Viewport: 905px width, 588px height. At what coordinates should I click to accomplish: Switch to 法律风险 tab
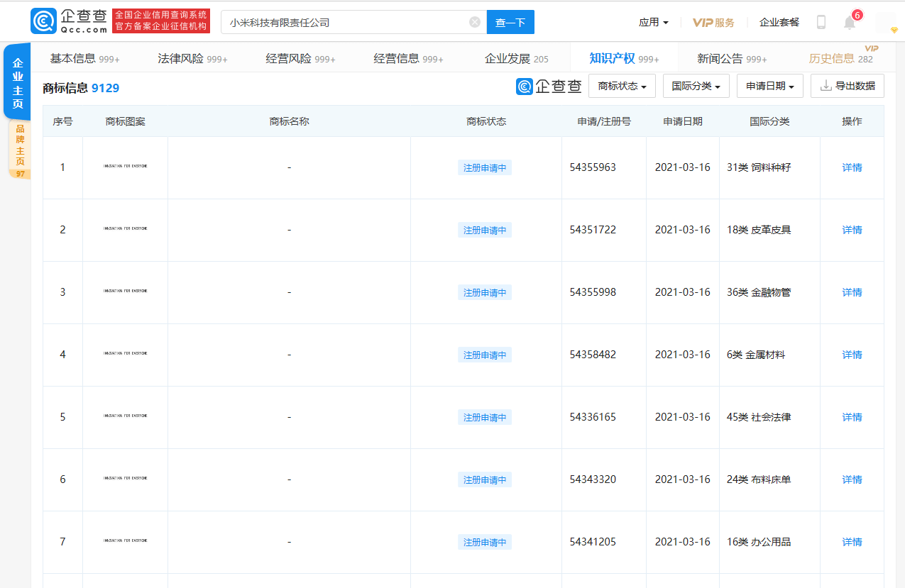[192, 58]
